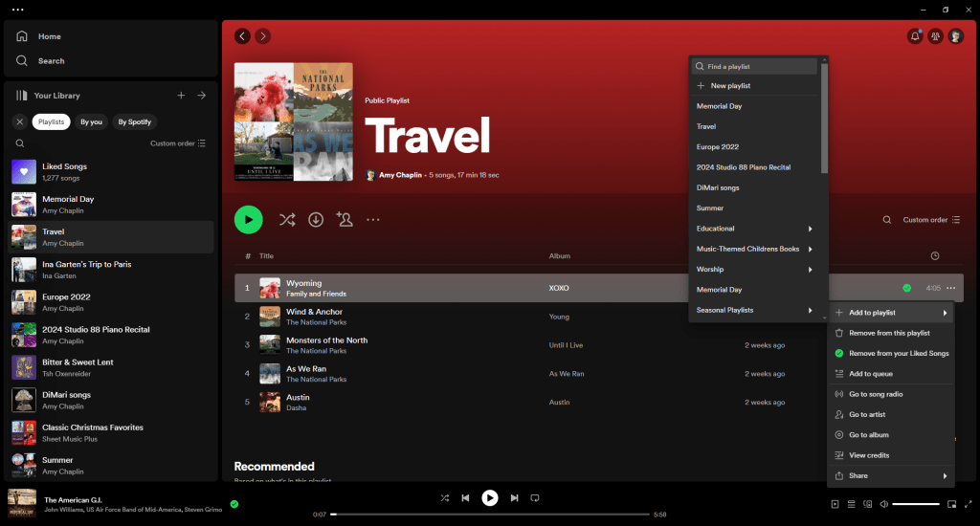Viewport: 980px width, 526px height.
Task: Open the user profile avatar
Action: tap(956, 36)
